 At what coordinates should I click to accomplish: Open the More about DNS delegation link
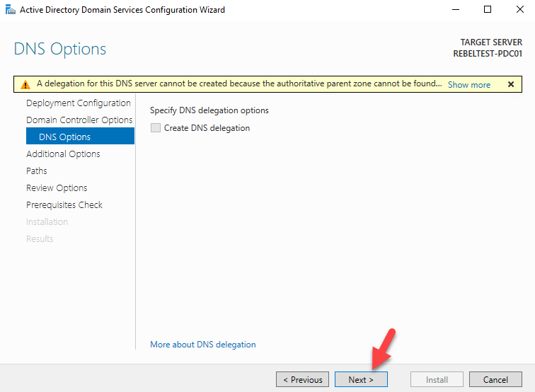203,345
